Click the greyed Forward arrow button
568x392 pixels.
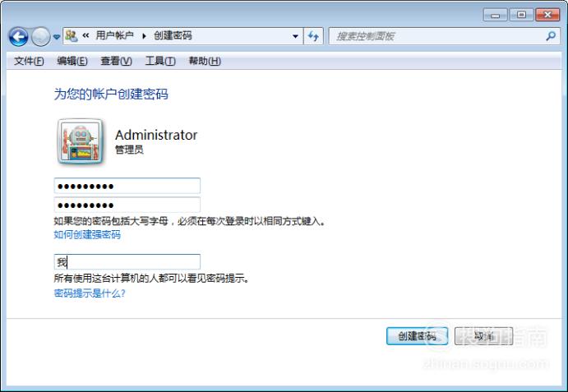[40, 37]
